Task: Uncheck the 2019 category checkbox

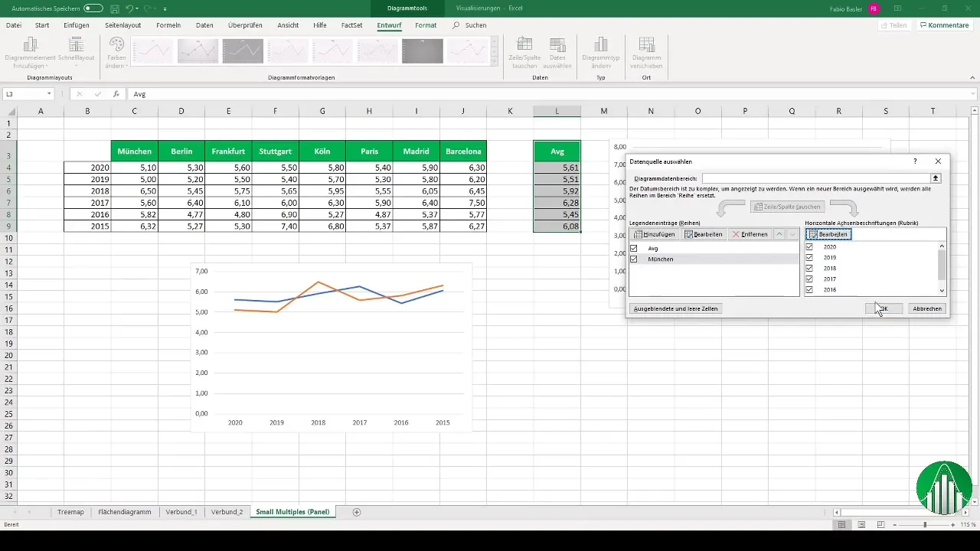Action: pos(809,258)
